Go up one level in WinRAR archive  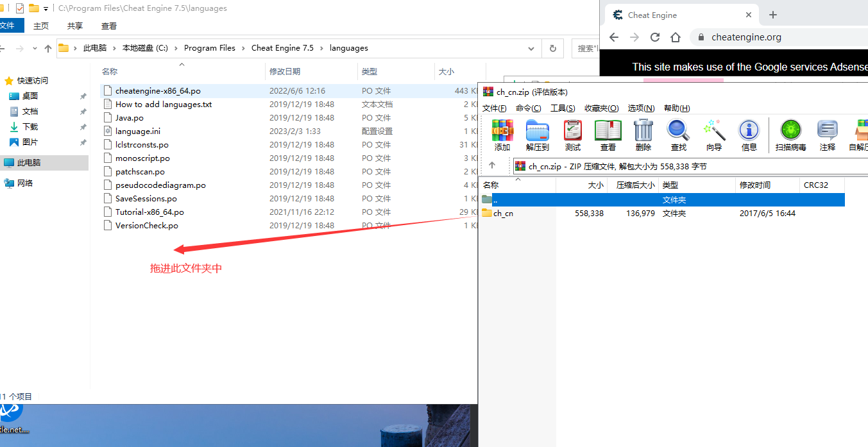pos(492,165)
